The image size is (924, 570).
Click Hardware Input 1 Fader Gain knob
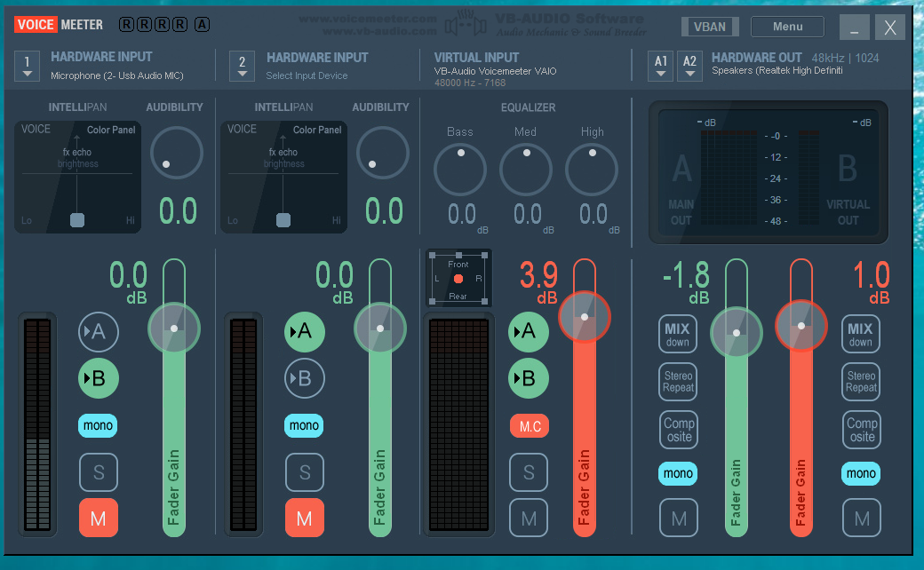[174, 329]
